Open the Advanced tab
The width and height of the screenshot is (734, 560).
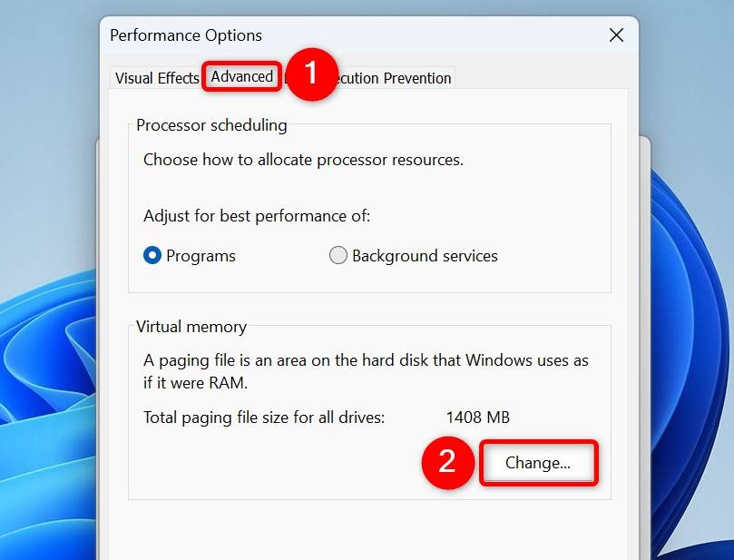[x=241, y=77]
